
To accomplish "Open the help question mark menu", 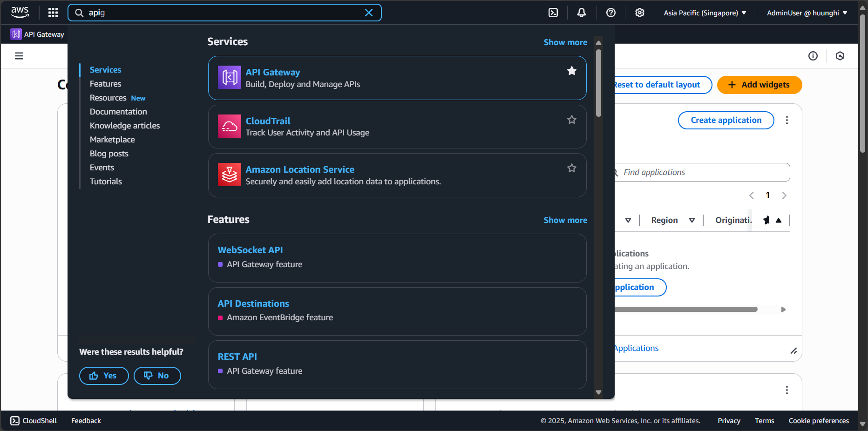I will click(611, 13).
